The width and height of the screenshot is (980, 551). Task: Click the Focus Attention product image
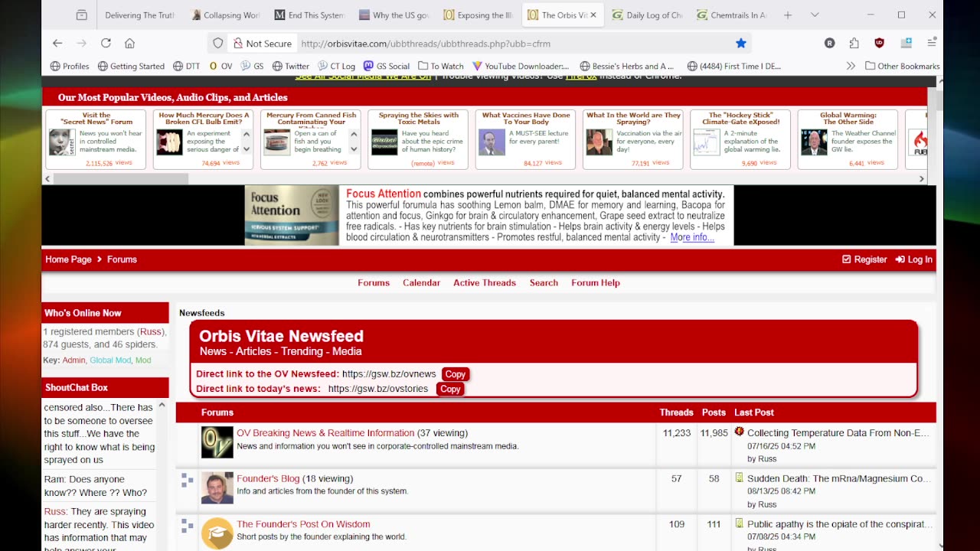292,215
